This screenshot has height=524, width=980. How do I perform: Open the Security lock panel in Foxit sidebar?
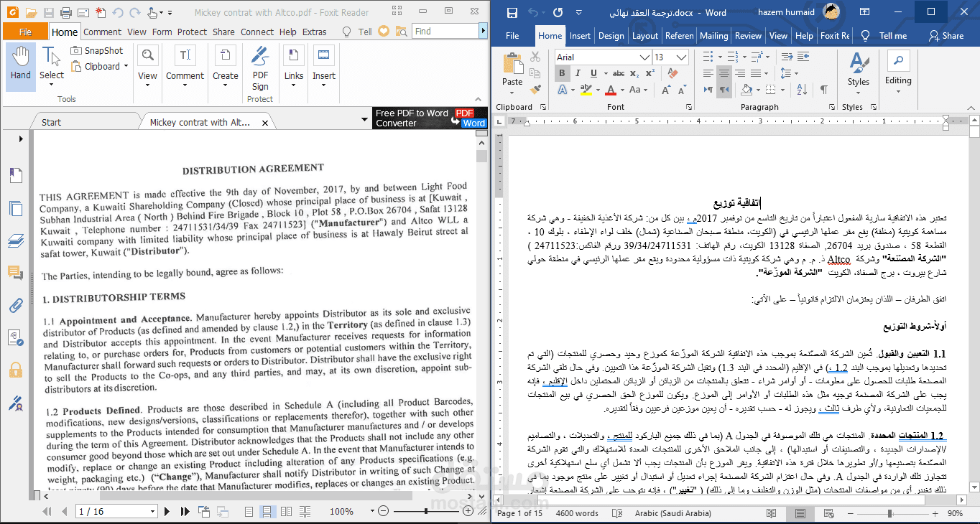(x=16, y=370)
